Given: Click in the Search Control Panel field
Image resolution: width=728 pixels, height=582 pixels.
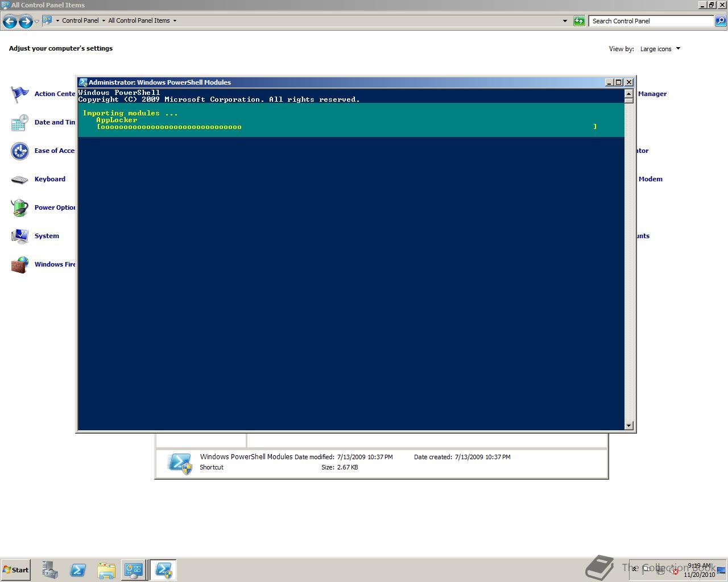Looking at the screenshot, I should point(652,21).
